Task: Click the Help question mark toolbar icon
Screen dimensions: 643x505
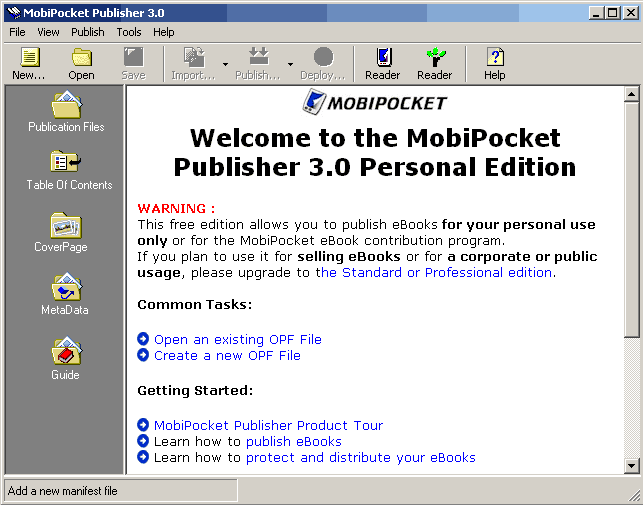Action: click(495, 57)
